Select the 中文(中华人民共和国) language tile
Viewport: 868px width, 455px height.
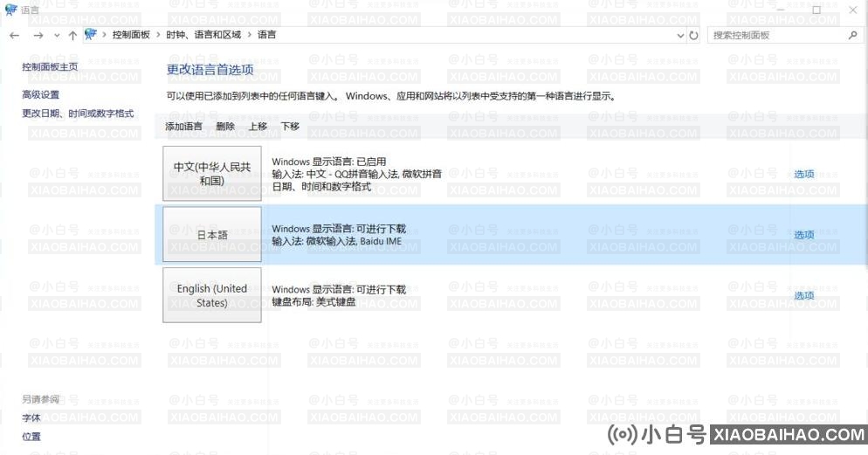[x=212, y=173]
